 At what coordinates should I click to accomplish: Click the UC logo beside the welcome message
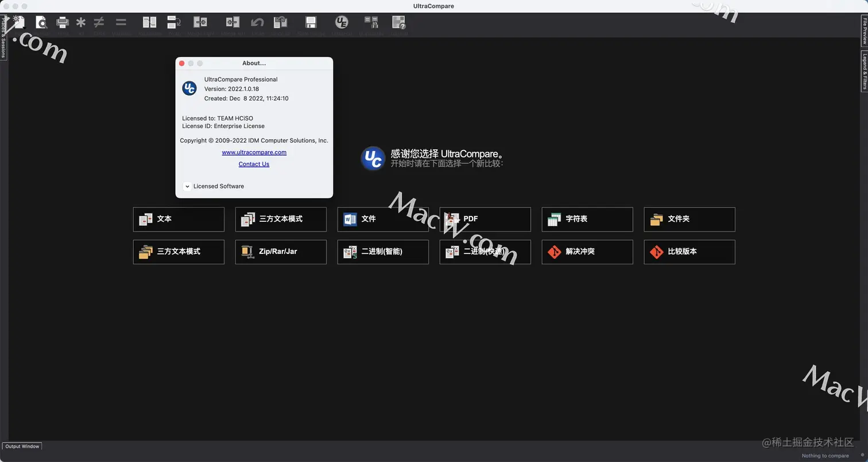pyautogui.click(x=373, y=159)
